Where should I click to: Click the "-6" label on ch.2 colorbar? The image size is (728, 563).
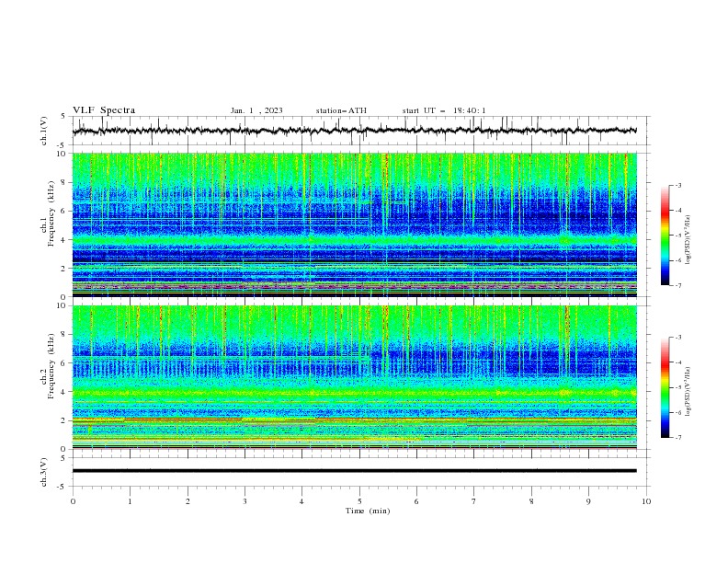(677, 412)
